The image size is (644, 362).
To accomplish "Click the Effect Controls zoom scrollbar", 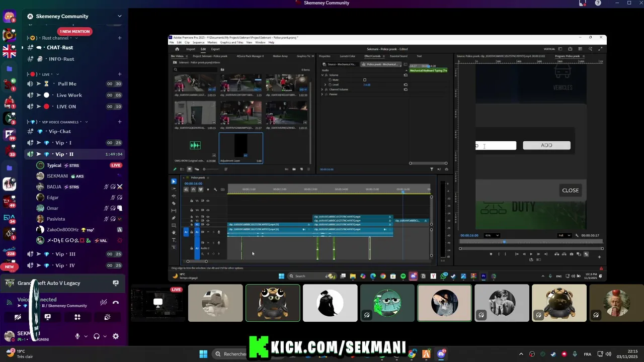I will [x=428, y=163].
